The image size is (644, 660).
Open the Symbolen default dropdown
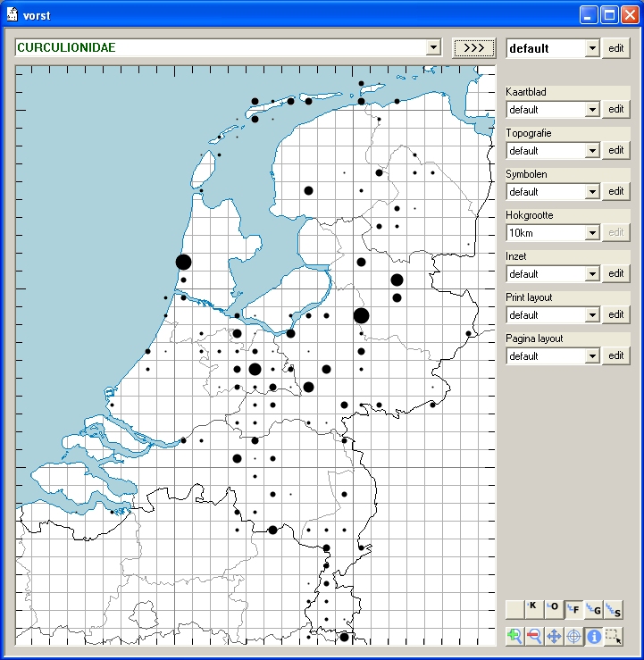tap(591, 192)
